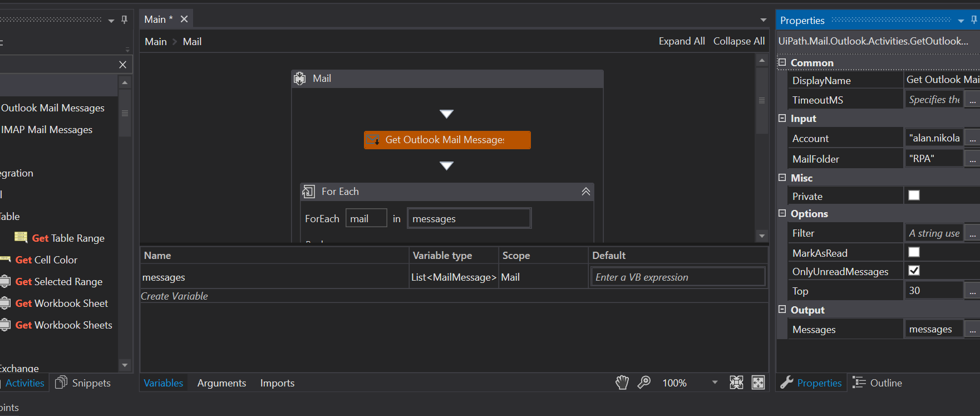Click the Default VB expression field

(678, 277)
